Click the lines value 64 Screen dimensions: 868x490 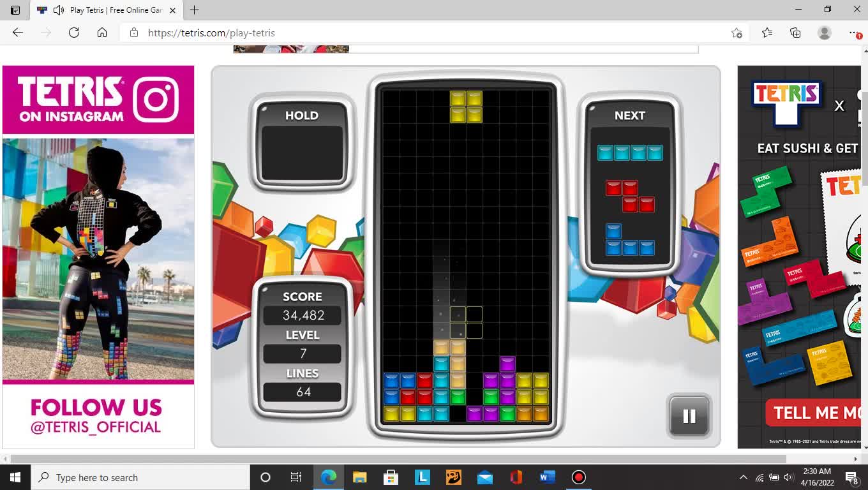303,392
